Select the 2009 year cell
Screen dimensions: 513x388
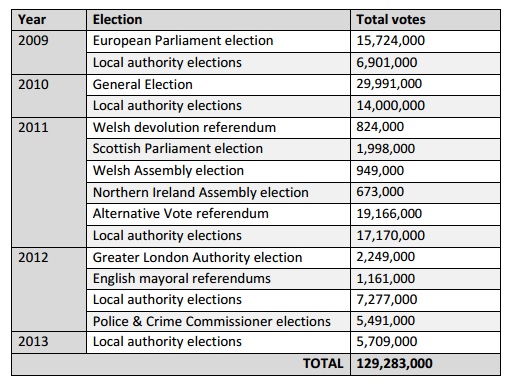49,52
